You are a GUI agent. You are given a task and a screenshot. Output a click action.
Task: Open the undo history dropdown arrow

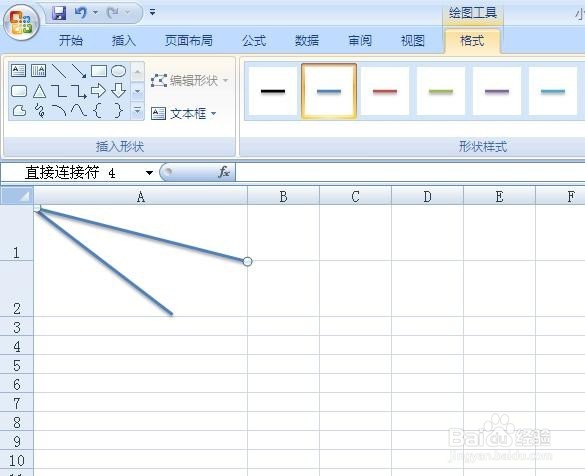[95, 13]
